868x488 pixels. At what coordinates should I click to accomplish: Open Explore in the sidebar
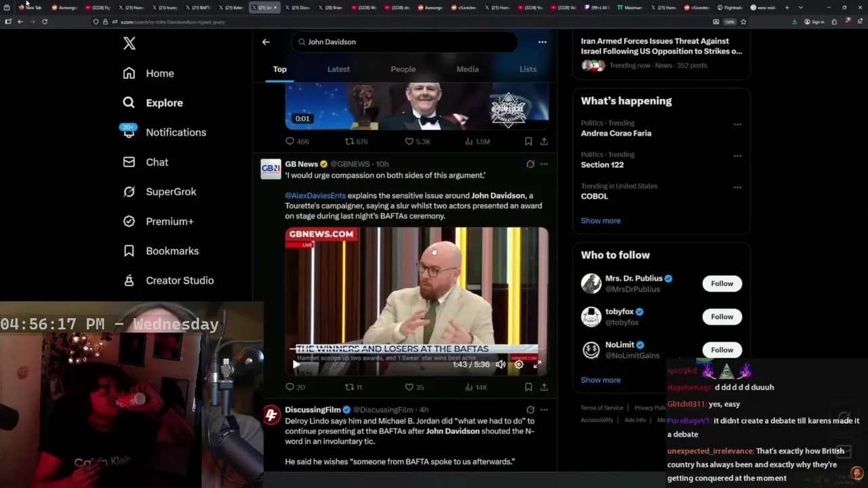tap(153, 103)
